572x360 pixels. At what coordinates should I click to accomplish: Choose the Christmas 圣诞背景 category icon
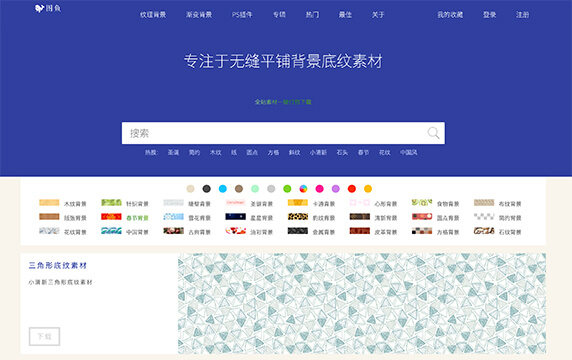tap(235, 202)
